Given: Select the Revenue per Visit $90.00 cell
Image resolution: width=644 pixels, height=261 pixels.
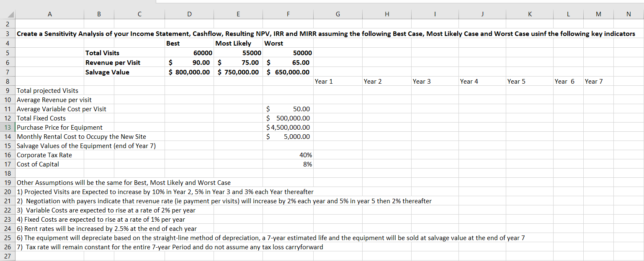Looking at the screenshot, I should coord(189,62).
